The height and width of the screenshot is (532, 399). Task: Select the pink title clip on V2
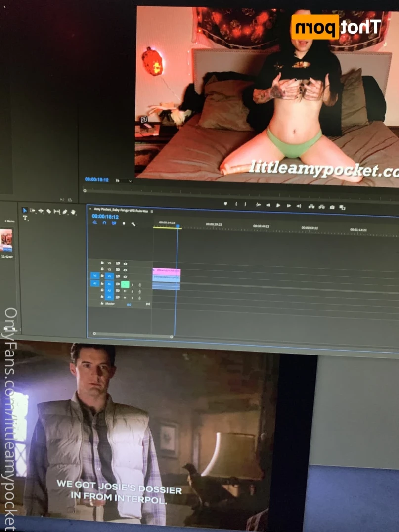coord(167,271)
